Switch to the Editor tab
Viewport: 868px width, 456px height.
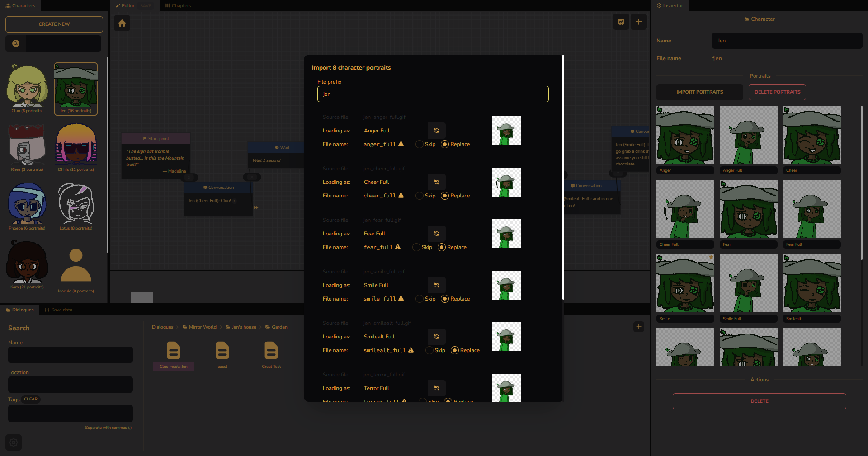[x=125, y=5]
